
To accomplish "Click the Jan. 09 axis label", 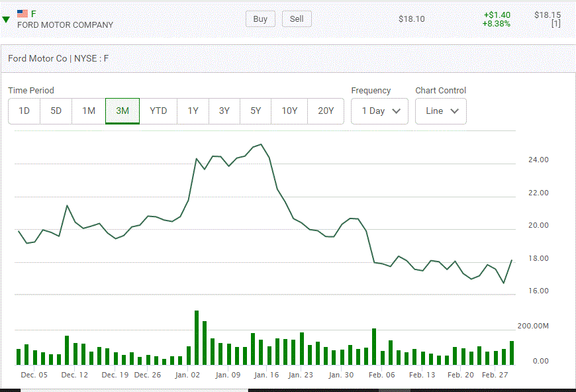I will point(228,375).
